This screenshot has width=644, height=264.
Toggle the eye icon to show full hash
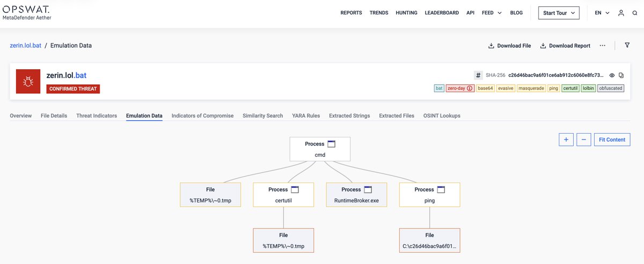click(x=612, y=75)
